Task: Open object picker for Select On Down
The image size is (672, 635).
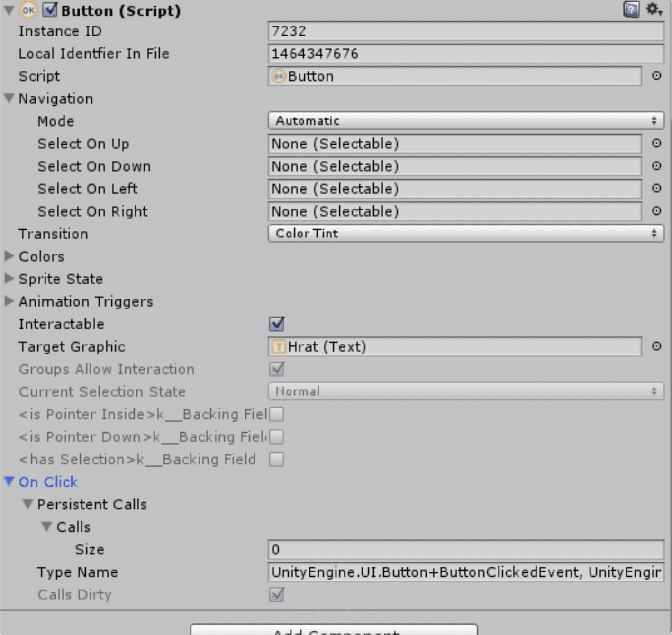Action: click(x=656, y=166)
